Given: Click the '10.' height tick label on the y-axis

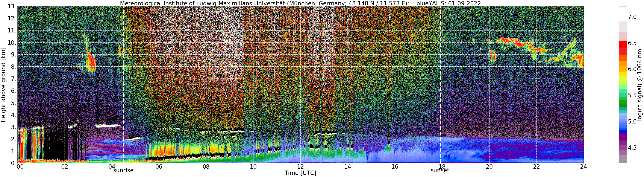Looking at the screenshot, I should 12,43.
